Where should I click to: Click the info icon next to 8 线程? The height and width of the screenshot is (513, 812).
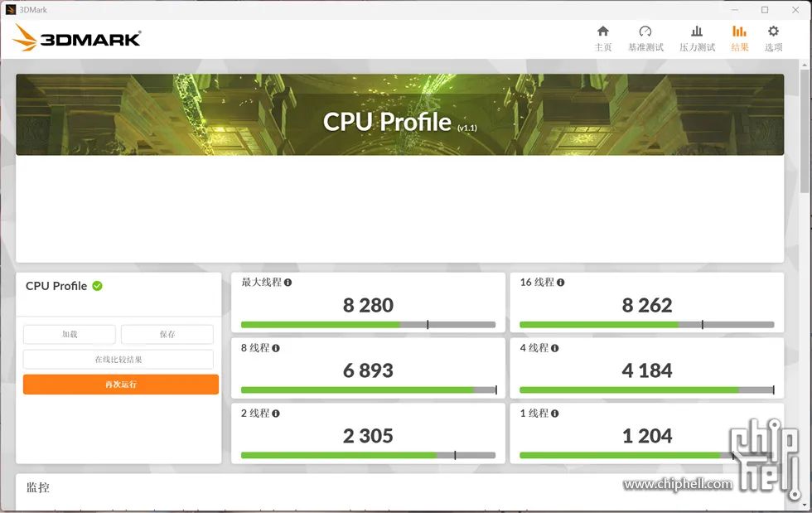275,348
